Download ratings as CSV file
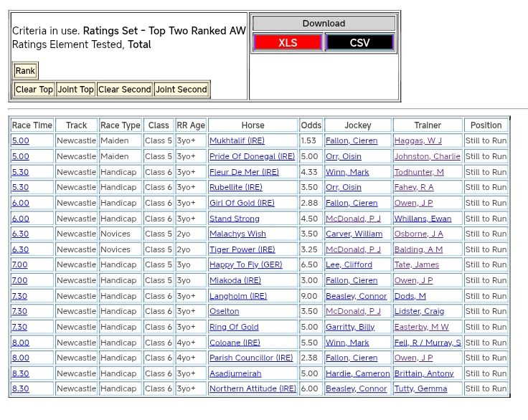The height and width of the screenshot is (420, 528). click(359, 42)
